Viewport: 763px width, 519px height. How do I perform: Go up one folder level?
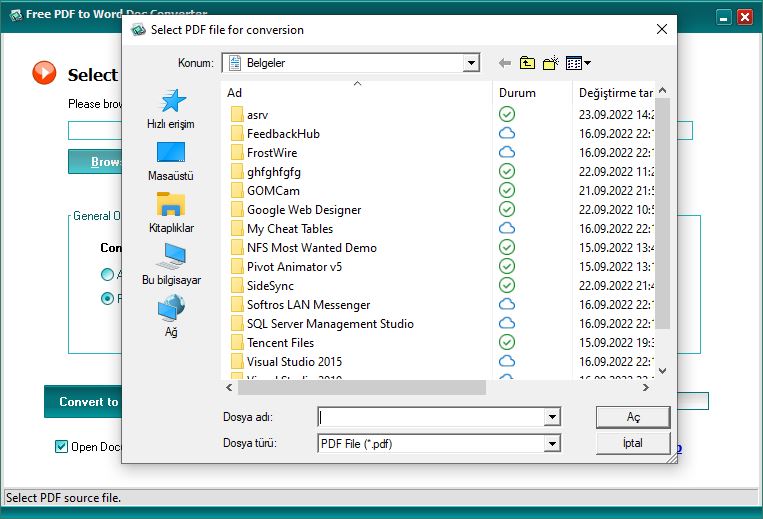(x=527, y=63)
